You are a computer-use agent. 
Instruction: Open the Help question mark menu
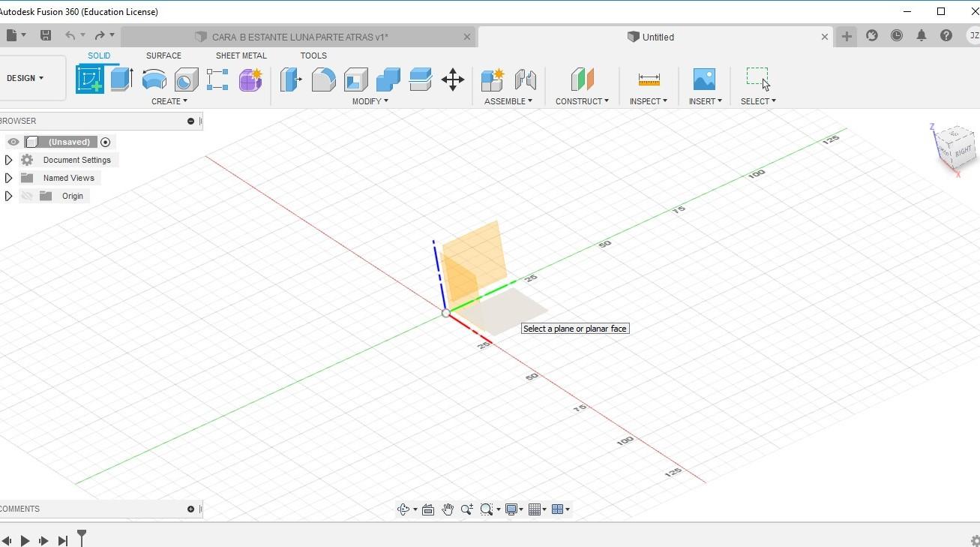click(x=946, y=35)
